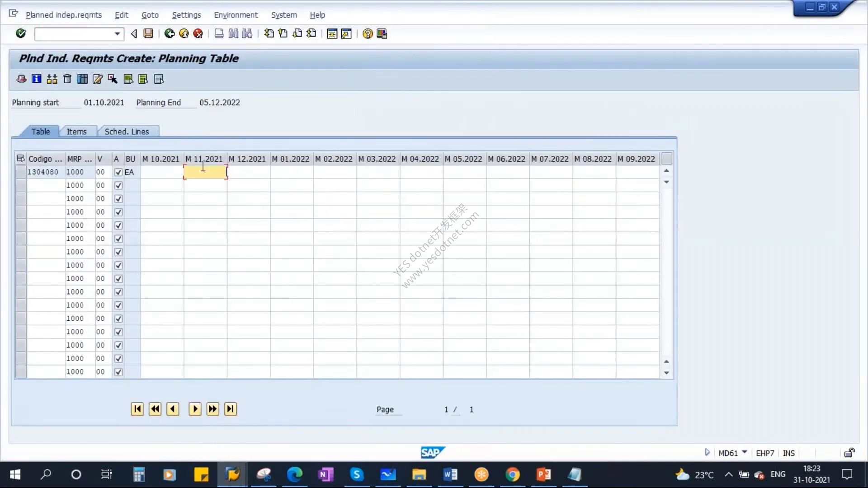Toggle the Active checkbox in last row
This screenshot has height=488, width=868.
[x=118, y=372]
